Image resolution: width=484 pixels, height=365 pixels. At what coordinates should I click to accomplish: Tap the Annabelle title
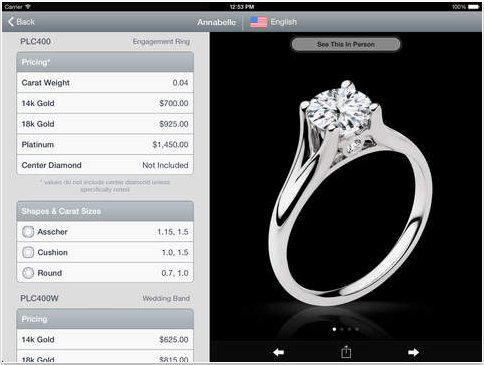click(x=216, y=22)
